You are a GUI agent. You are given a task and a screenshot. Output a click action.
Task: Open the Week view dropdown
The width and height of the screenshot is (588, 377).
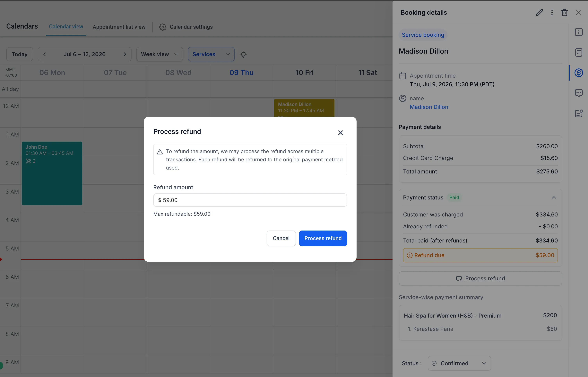click(160, 54)
